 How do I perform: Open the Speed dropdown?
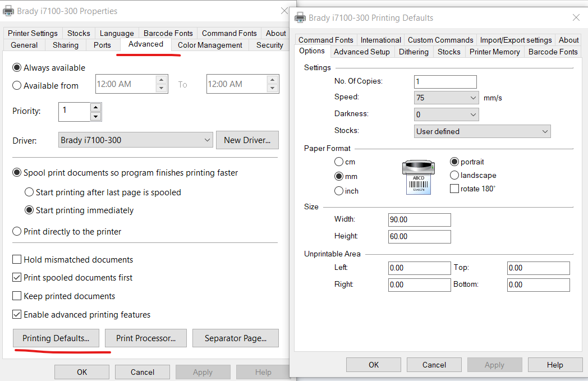[x=446, y=98]
